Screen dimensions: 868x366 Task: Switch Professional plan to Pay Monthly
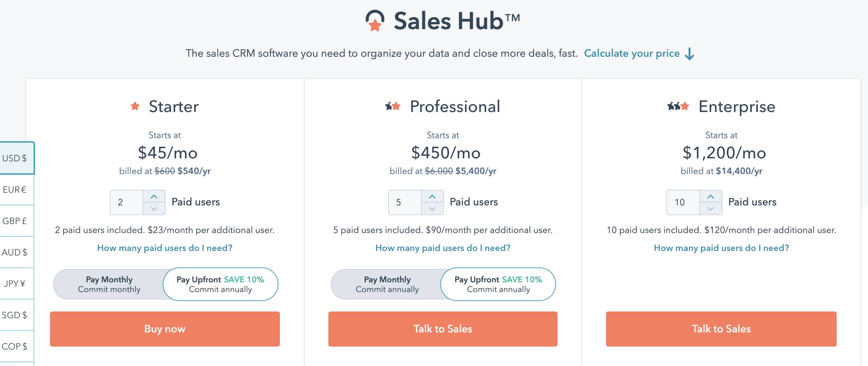point(387,284)
